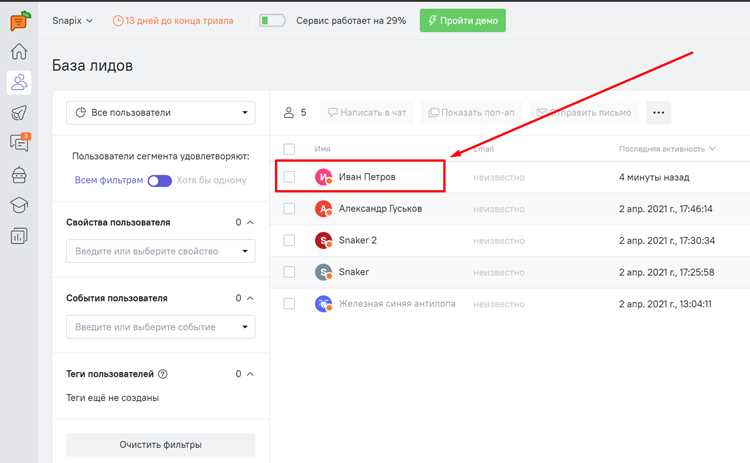750x463 pixels.
Task: Click the '2 апр. 2021 г., 17:25:58' cell
Action: [x=666, y=272]
